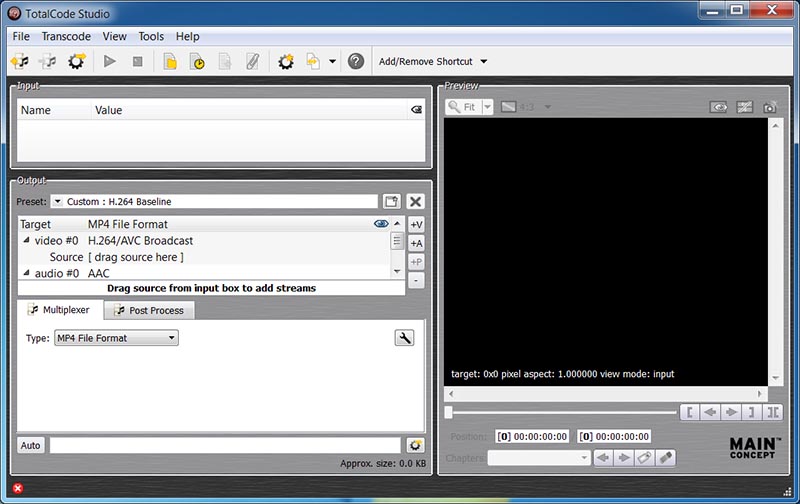The image size is (800, 504).
Task: Toggle the eye icon on Target row
Action: (381, 224)
